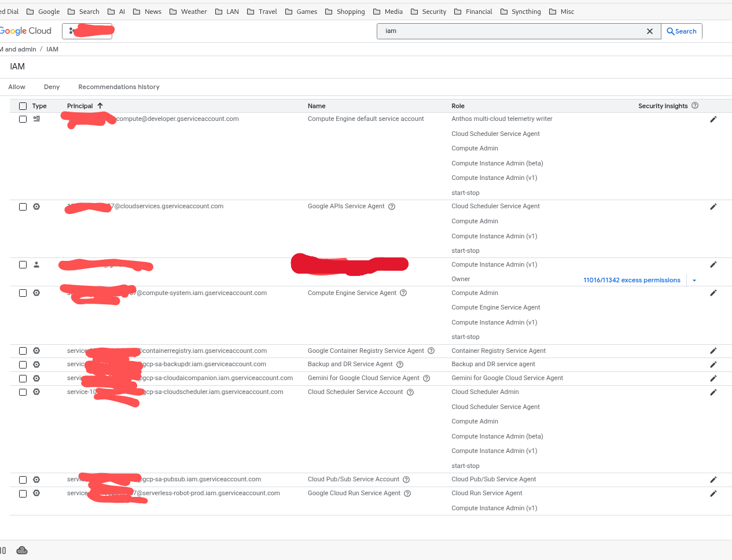Click the cloud icon in the bottom bar
The width and height of the screenshot is (732, 560).
coord(22,550)
